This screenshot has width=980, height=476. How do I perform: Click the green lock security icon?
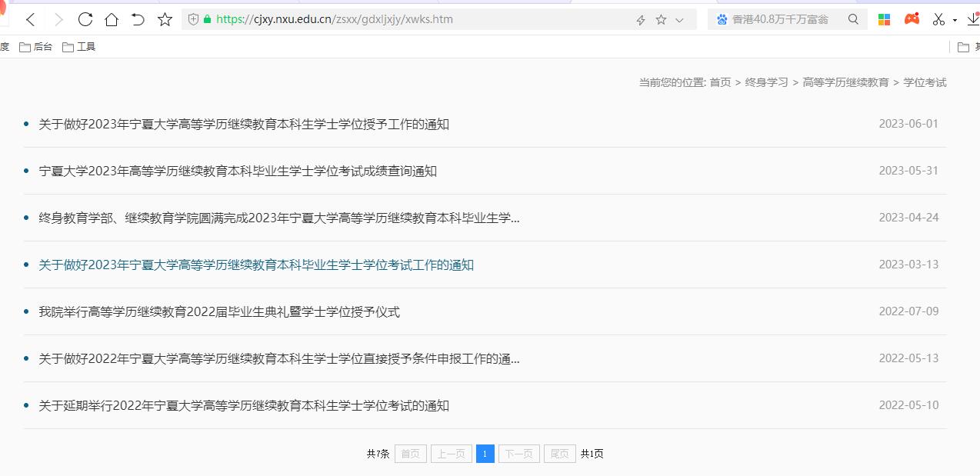coord(207,19)
